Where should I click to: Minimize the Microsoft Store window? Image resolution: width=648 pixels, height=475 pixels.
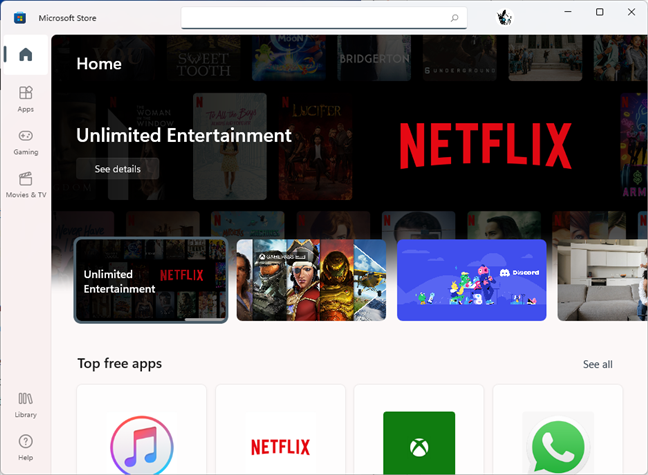[568, 12]
